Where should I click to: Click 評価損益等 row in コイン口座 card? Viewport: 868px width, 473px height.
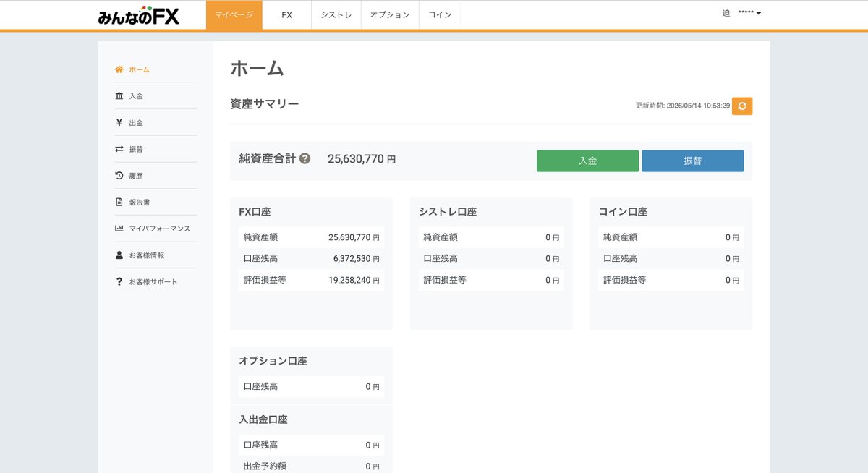(x=671, y=280)
